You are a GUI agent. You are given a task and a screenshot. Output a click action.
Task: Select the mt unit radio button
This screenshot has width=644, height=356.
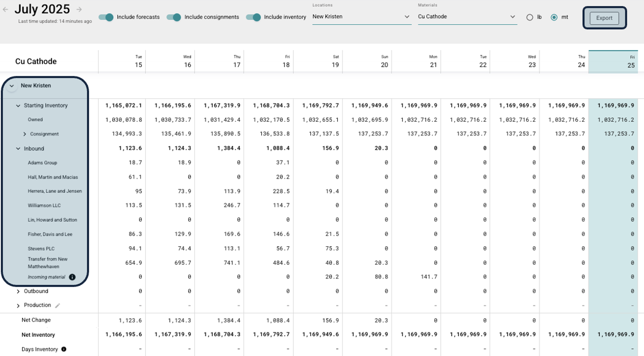(x=555, y=17)
